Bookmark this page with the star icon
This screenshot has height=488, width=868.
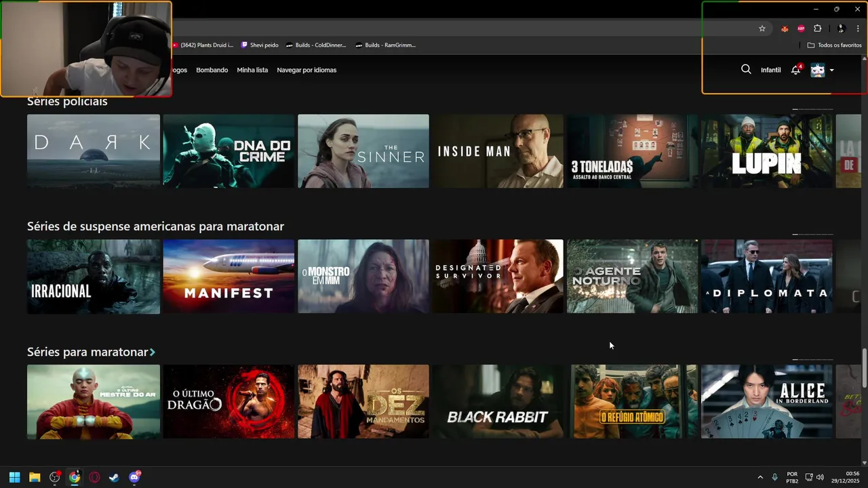[762, 28]
